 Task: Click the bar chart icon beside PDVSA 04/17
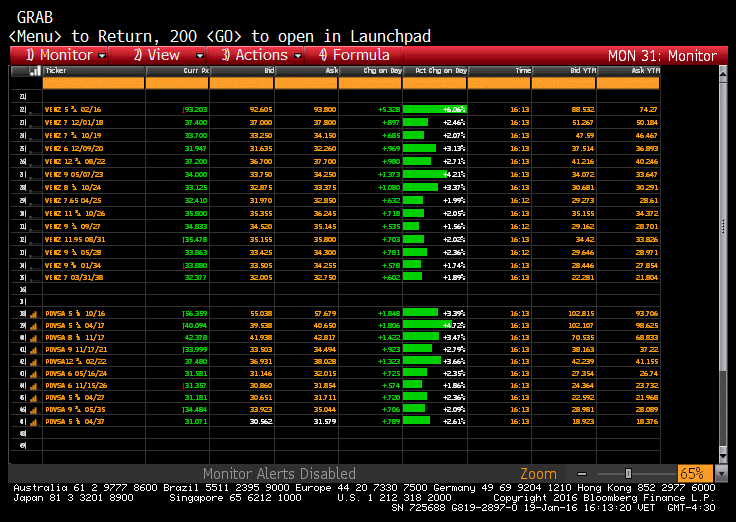pyautogui.click(x=33, y=326)
